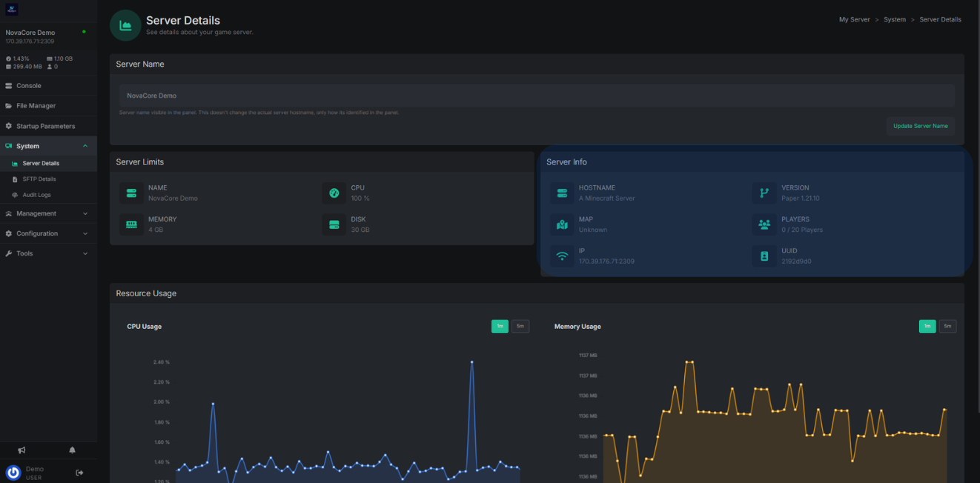Select 1m range for Memory Usage chart
Image resolution: width=980 pixels, height=483 pixels.
coord(927,326)
